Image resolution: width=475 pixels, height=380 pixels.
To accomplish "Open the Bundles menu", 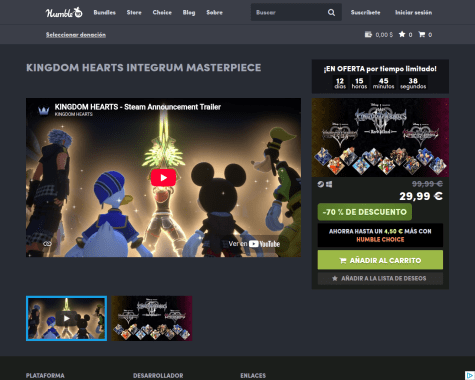I will point(105,12).
